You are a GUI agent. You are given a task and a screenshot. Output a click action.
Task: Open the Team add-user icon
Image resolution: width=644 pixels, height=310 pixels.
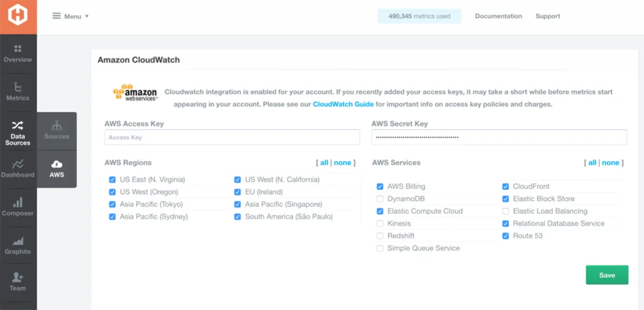pos(18,277)
